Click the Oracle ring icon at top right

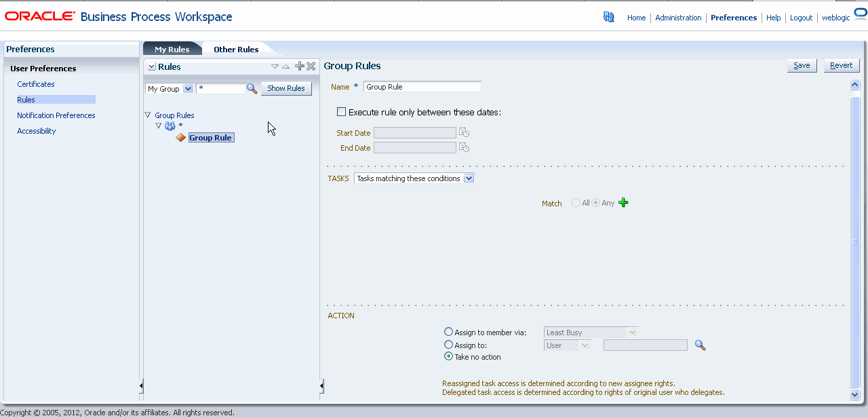[x=860, y=14]
